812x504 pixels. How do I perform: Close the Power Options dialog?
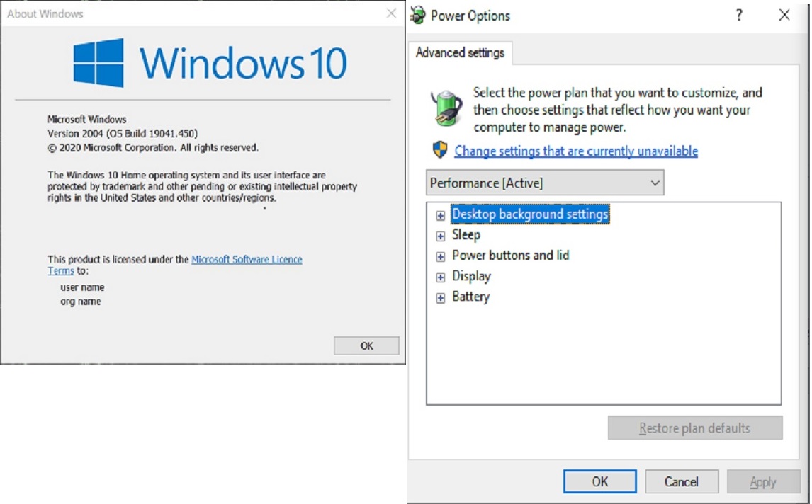(784, 15)
